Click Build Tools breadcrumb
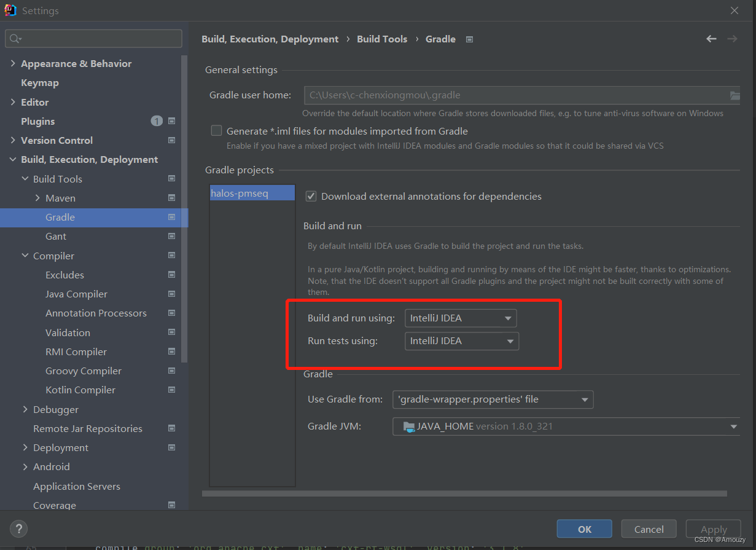 coord(382,39)
